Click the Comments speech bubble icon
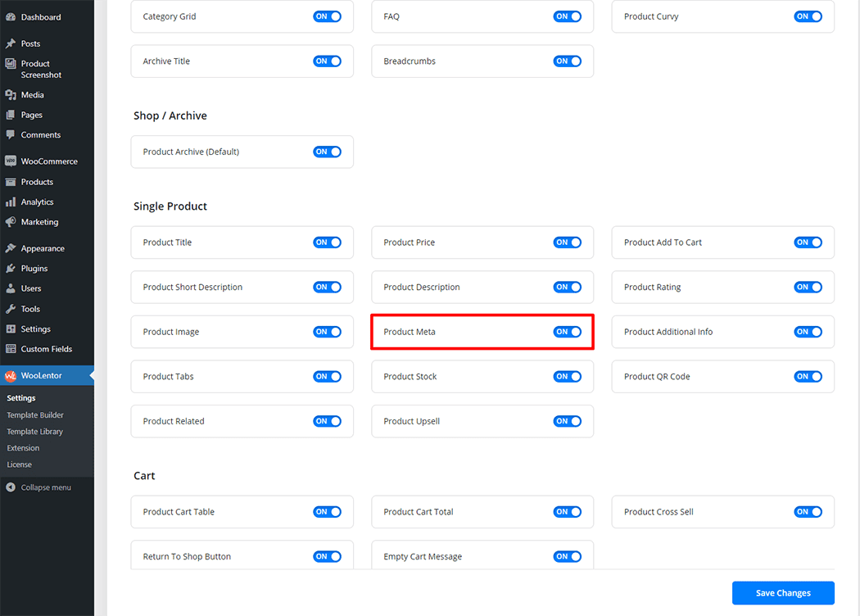The height and width of the screenshot is (616, 860). (x=11, y=134)
